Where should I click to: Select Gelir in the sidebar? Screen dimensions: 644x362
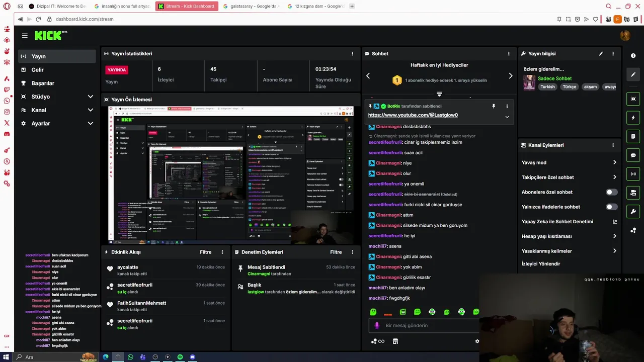coord(57,70)
